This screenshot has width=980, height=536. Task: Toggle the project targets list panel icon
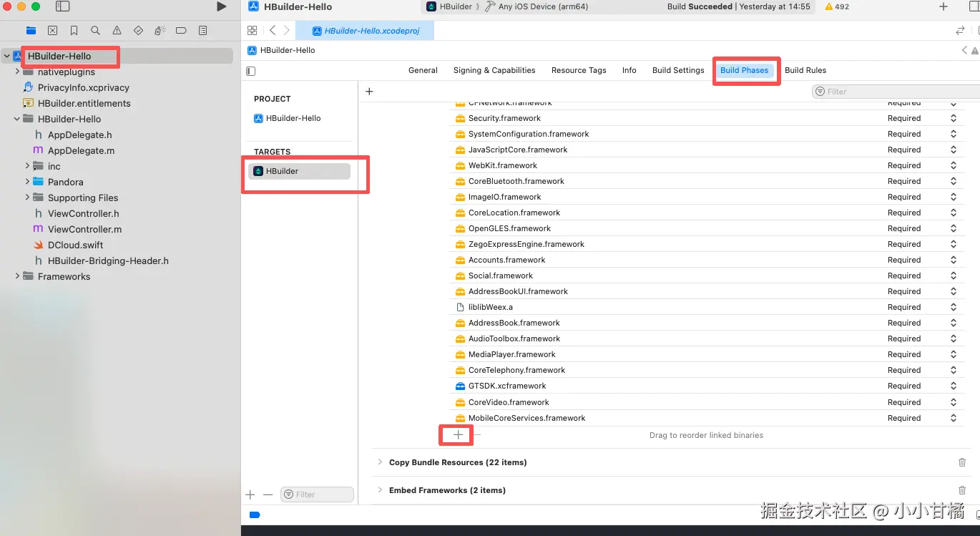click(x=250, y=71)
